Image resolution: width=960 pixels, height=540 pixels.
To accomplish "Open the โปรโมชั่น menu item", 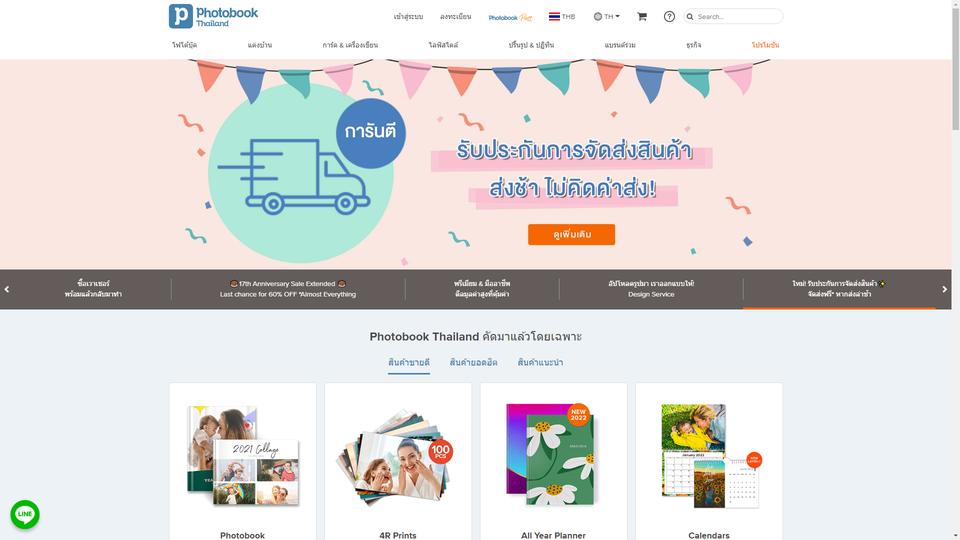I will (x=765, y=45).
